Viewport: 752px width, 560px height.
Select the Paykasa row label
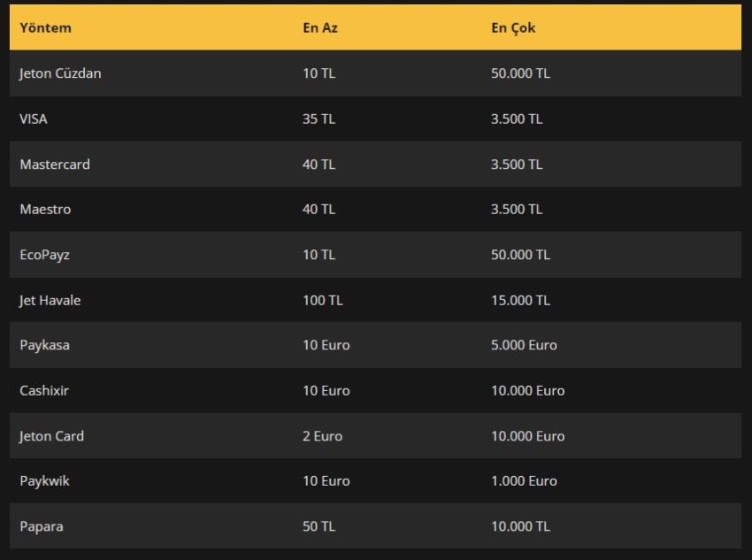44,345
